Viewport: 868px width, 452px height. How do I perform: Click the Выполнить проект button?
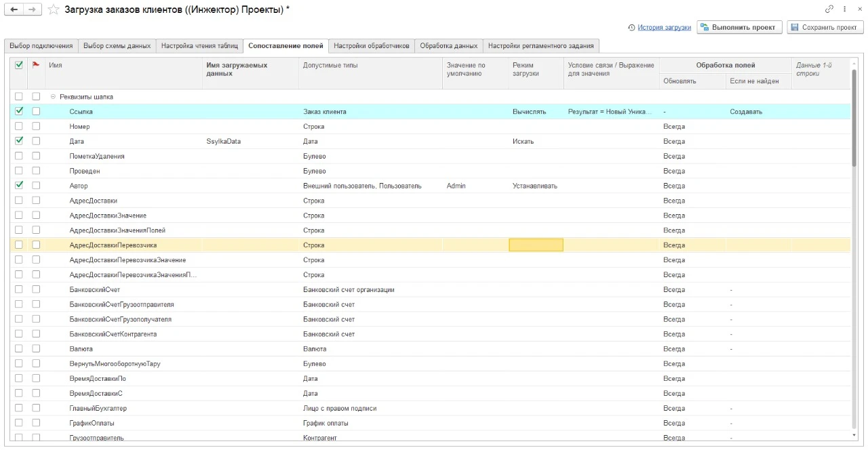(x=740, y=28)
